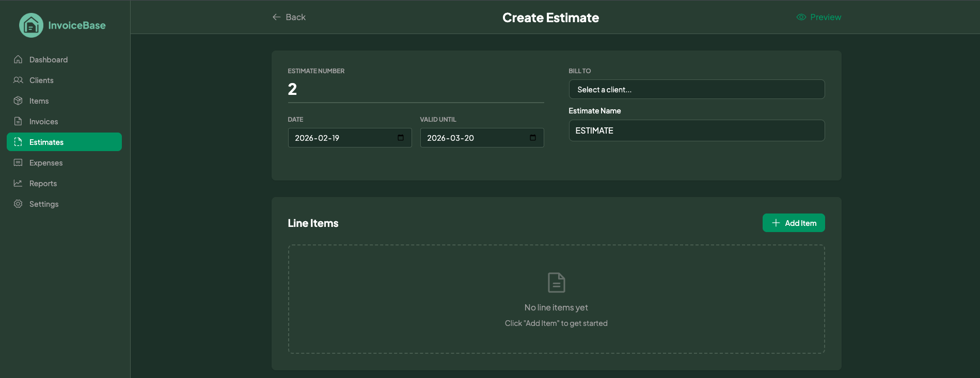Go Back to the previous page
The image size is (980, 378).
(x=289, y=17)
